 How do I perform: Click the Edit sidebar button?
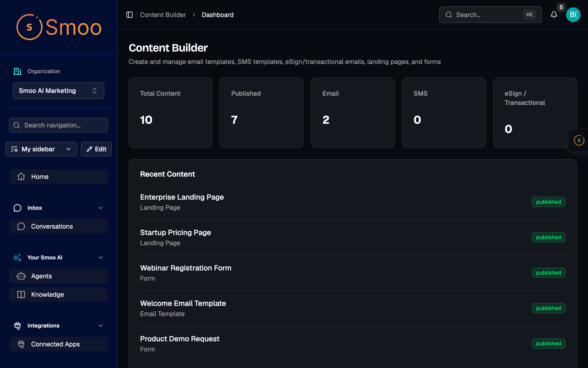click(96, 149)
